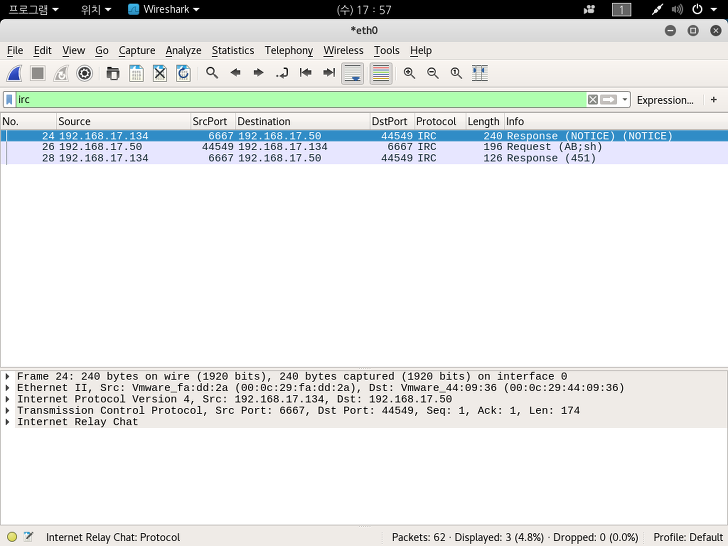Viewport: 728px width, 546px height.
Task: Open the Help menu
Action: pyautogui.click(x=421, y=51)
